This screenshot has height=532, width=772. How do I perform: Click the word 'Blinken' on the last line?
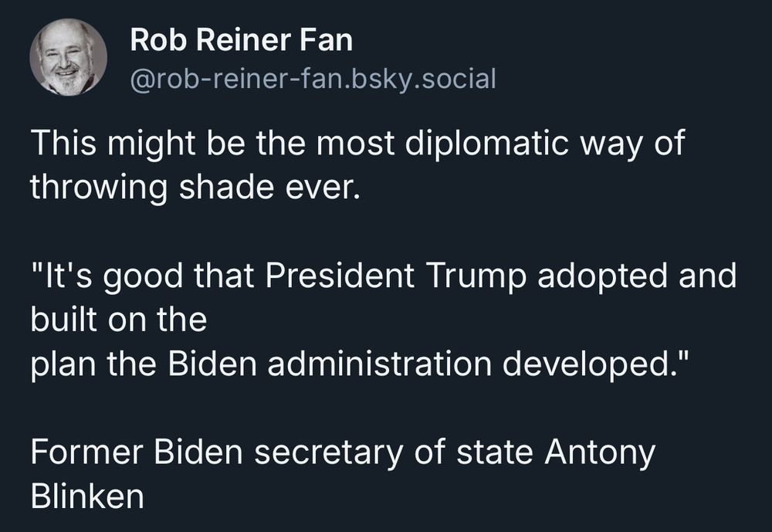click(87, 496)
